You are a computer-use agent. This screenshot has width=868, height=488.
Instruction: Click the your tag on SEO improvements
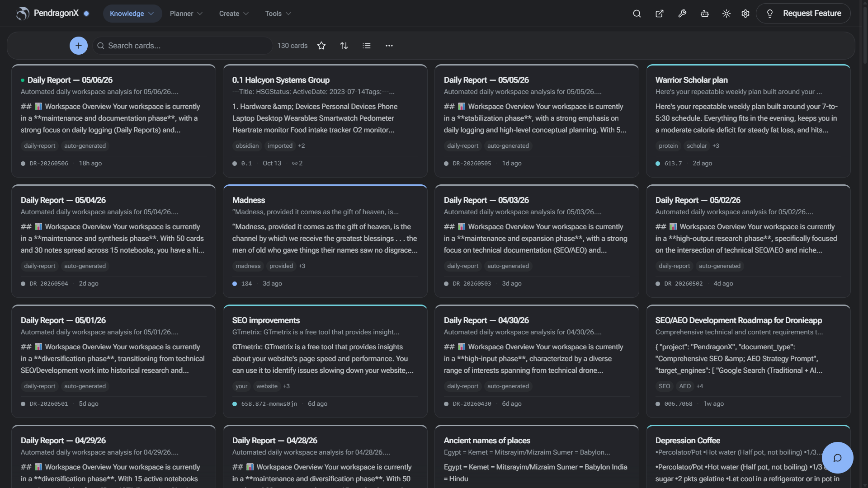click(241, 386)
